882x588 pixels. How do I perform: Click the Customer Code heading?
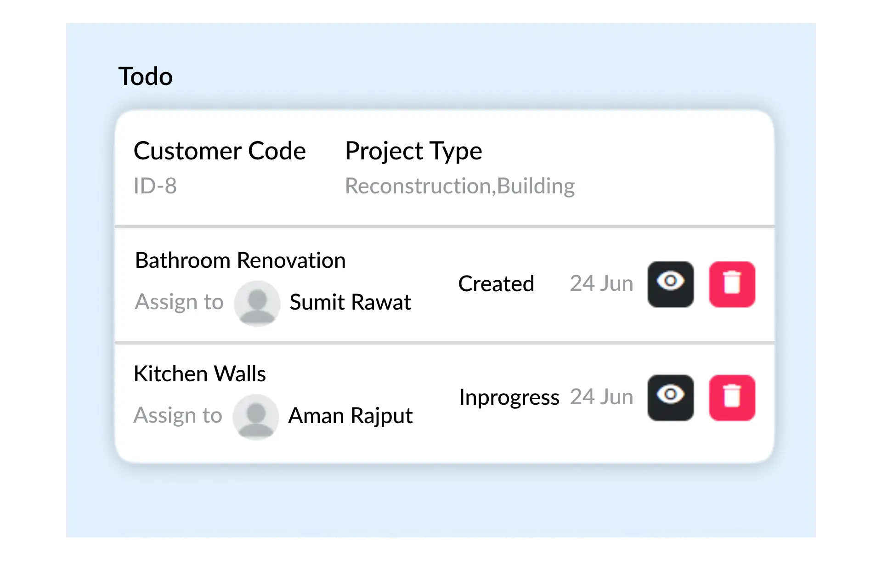(220, 151)
